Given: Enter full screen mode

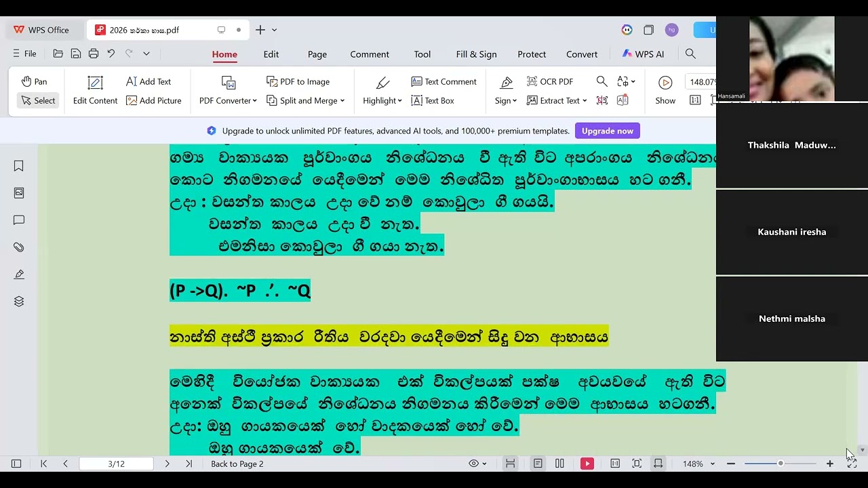Looking at the screenshot, I should point(852,464).
